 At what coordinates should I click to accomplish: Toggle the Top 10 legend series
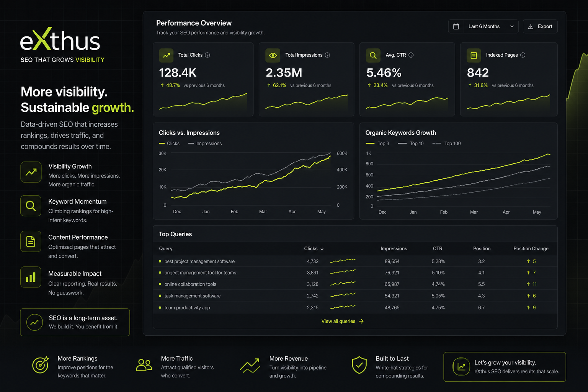tap(411, 144)
